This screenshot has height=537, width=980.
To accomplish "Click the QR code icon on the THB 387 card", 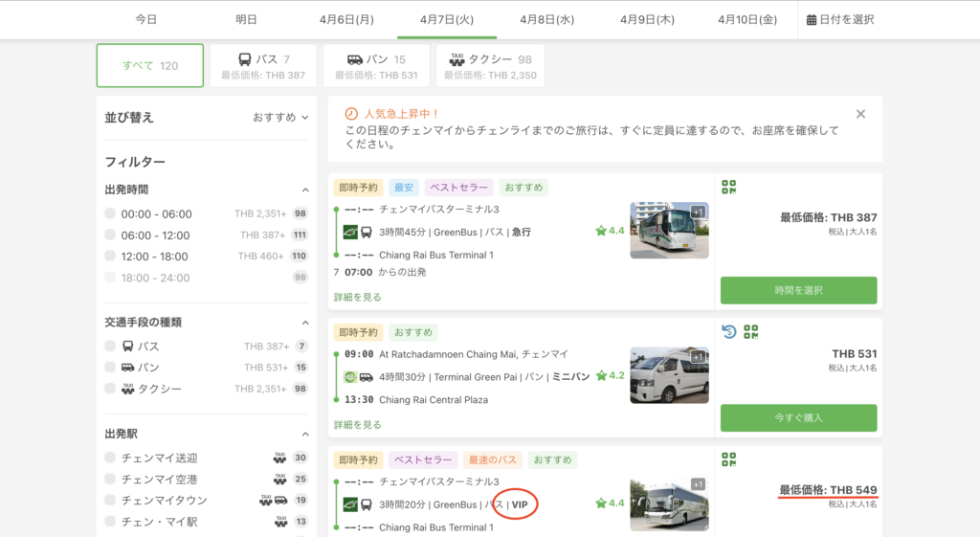I will click(728, 187).
